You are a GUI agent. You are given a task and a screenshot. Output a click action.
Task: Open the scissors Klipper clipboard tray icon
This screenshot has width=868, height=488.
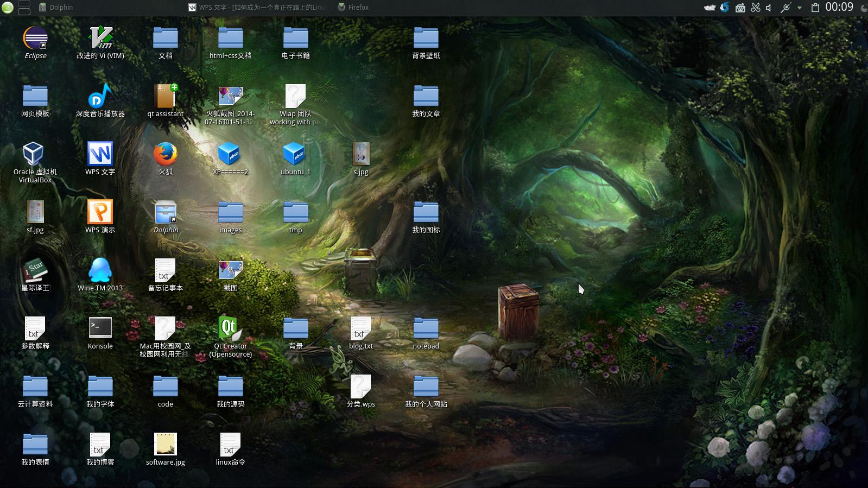pyautogui.click(x=755, y=8)
